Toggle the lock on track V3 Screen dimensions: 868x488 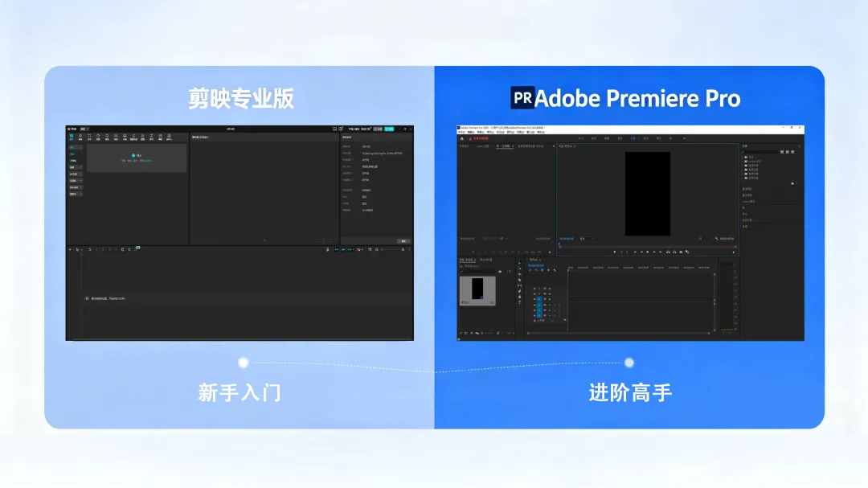tap(534, 289)
